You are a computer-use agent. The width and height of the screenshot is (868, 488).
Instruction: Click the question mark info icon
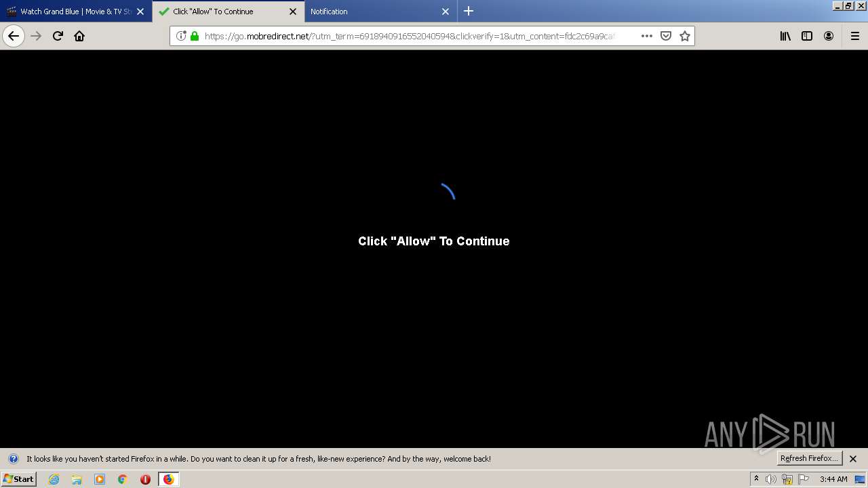coord(13,459)
